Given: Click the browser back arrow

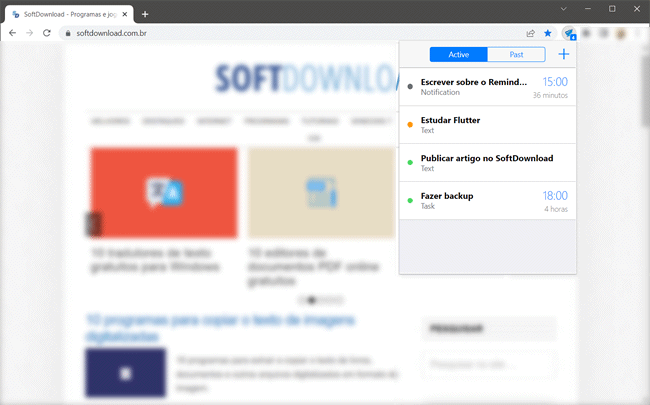Looking at the screenshot, I should 12,33.
